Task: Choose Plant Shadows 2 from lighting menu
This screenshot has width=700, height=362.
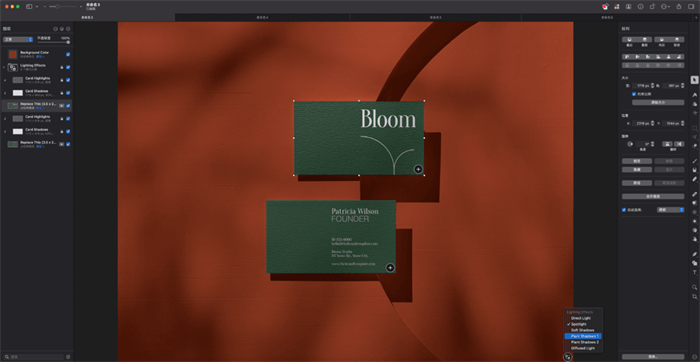Action: [x=585, y=342]
